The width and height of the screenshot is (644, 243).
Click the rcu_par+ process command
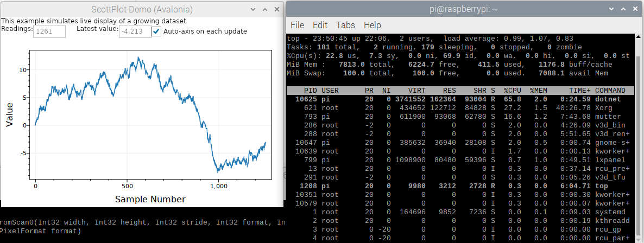point(613,238)
